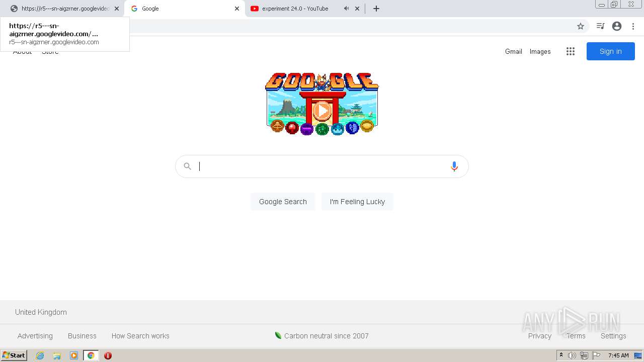Select the Google tab

(x=185, y=9)
